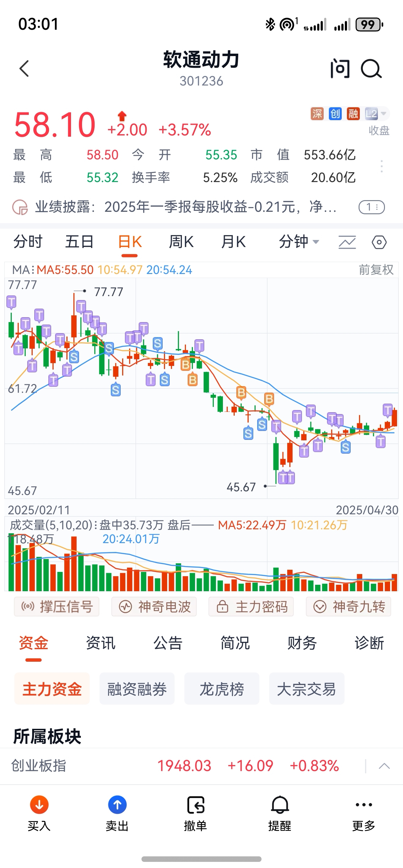403x868 pixels.
Task: Open the 神奇电波 indicator button
Action: [x=154, y=607]
